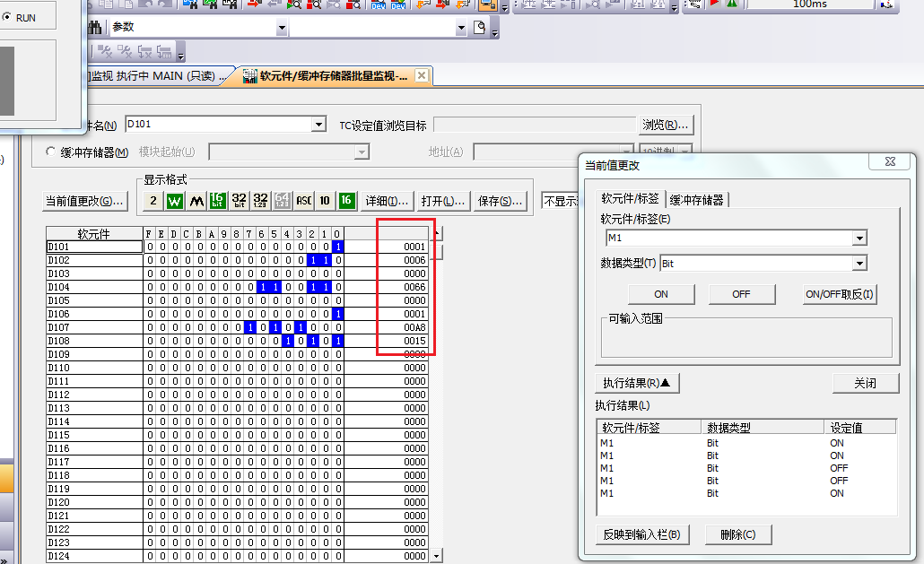Open the 数据类型 Bit dropdown
This screenshot has width=924, height=564.
pos(859,264)
